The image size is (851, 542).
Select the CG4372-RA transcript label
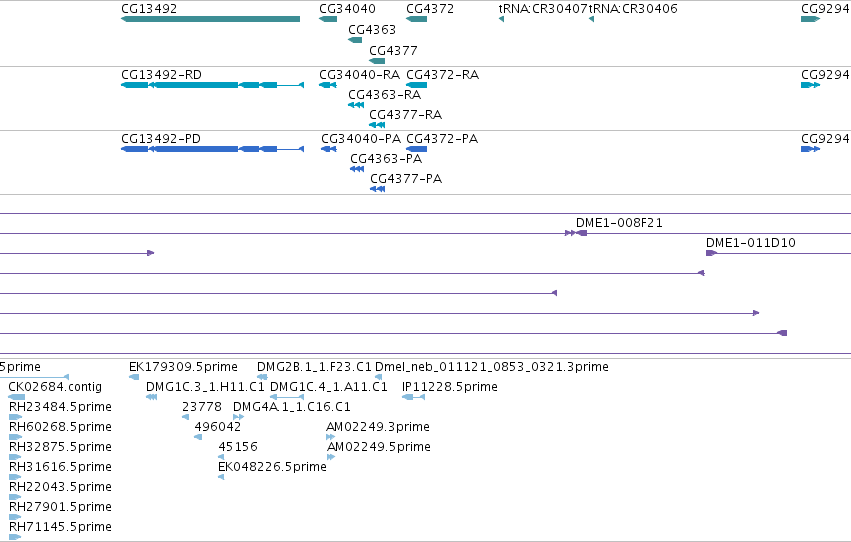pos(442,75)
